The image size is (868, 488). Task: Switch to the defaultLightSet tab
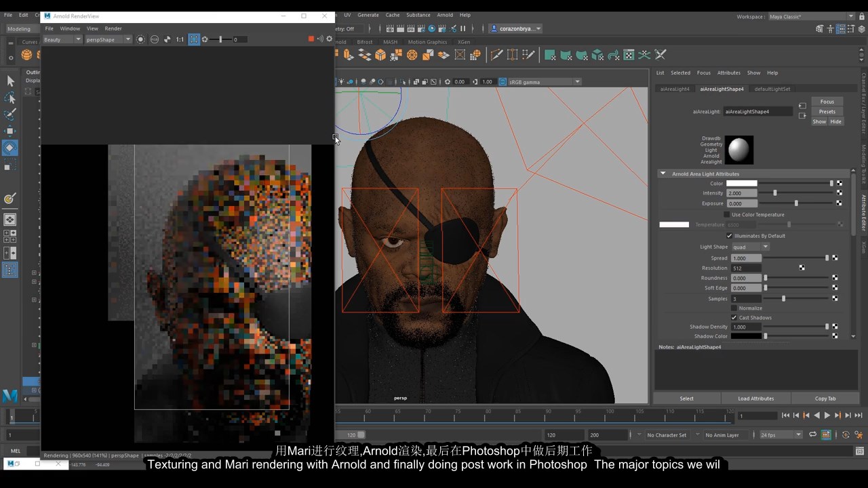[772, 89]
